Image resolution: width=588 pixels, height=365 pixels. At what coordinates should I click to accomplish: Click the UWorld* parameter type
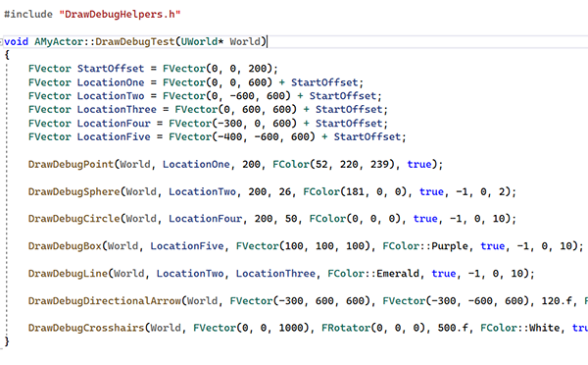[202, 41]
